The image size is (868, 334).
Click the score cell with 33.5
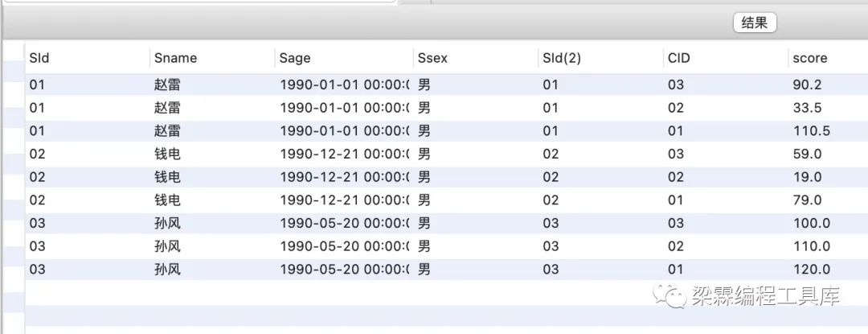click(807, 108)
